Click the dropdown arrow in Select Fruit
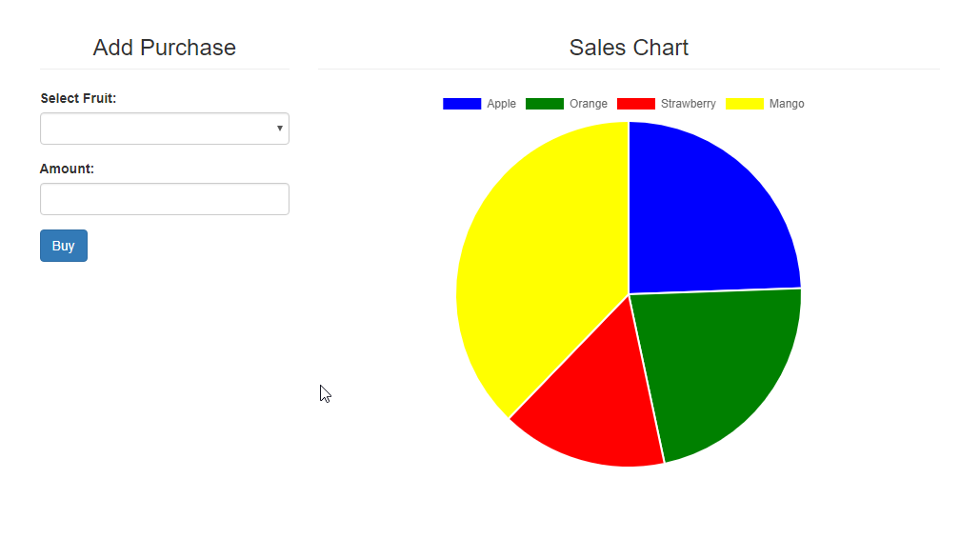The width and height of the screenshot is (980, 538). click(279, 129)
